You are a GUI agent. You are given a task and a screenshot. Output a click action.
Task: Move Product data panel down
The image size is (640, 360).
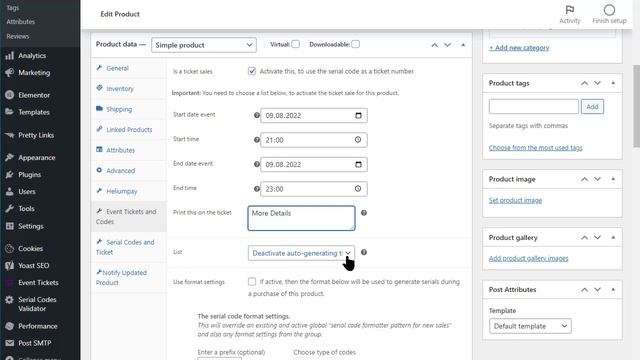pyautogui.click(x=448, y=45)
